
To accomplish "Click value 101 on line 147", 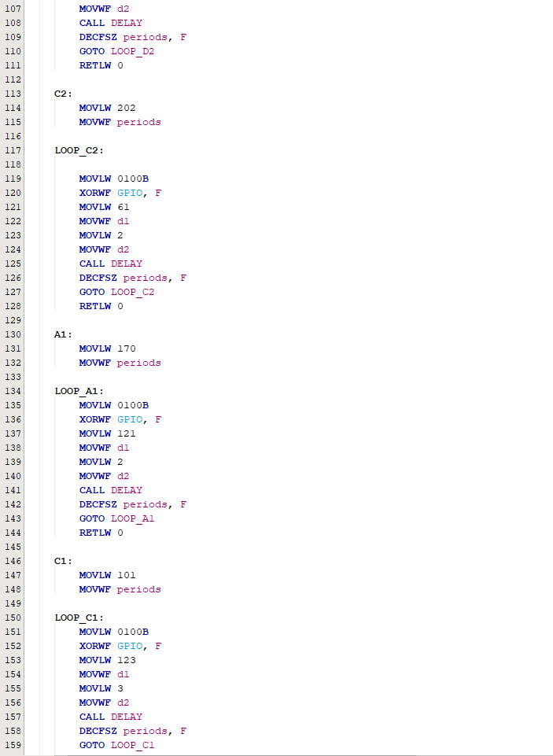I will [x=126, y=575].
